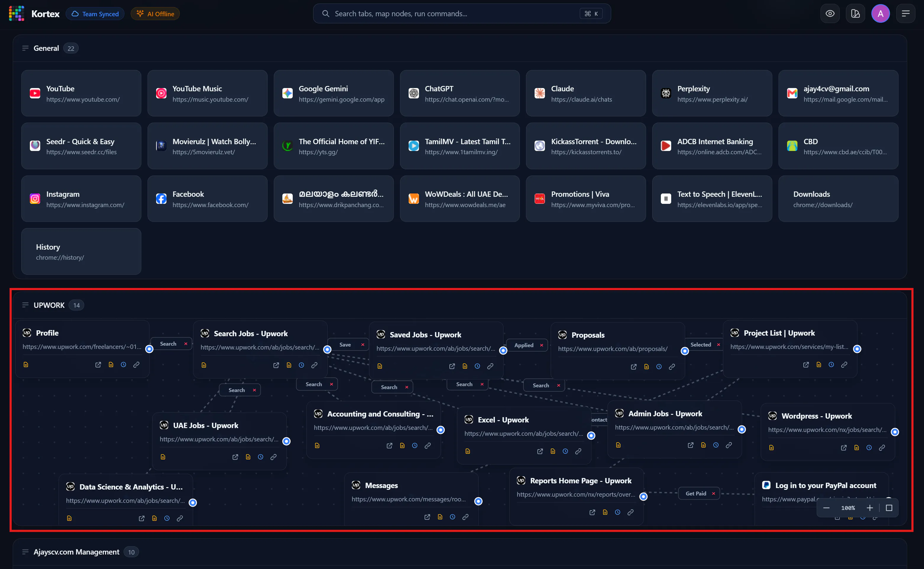Open the History card
The image size is (924, 569).
81,251
